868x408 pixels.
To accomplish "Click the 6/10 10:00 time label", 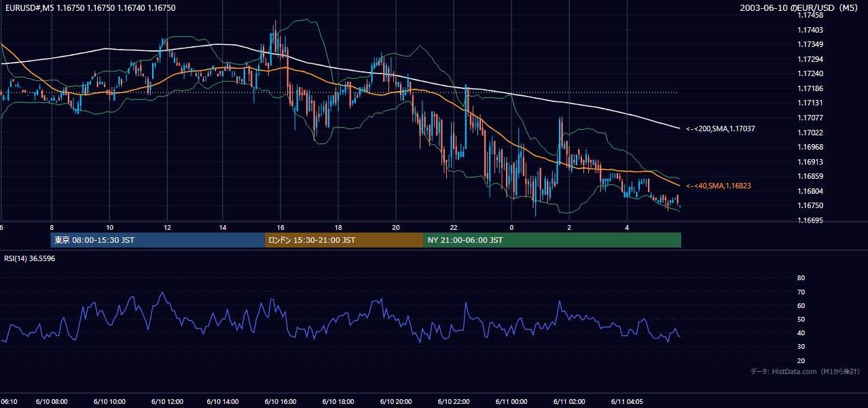I will point(109,401).
